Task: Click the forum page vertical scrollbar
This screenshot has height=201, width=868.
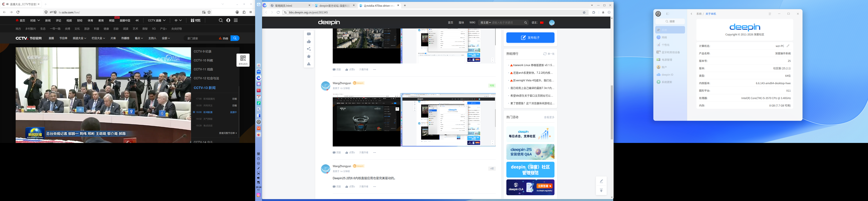Action: 612,113
